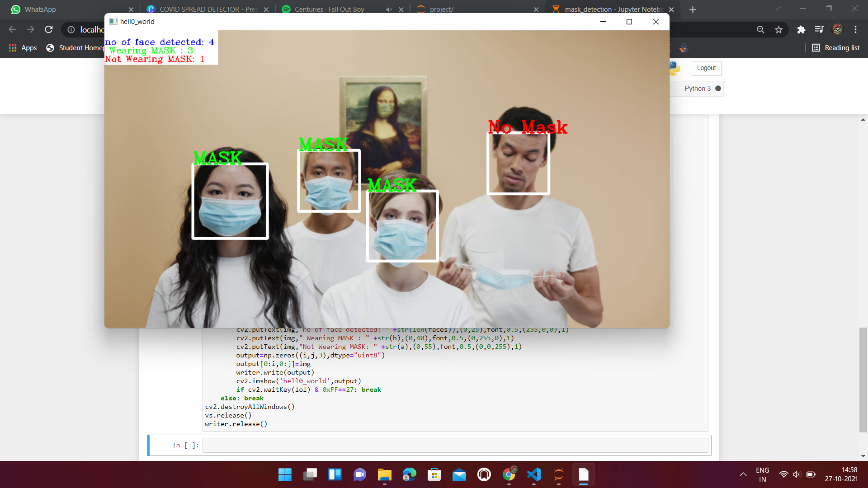Open the Extensions puzzle icon
This screenshot has height=488, width=868.
click(x=801, y=29)
